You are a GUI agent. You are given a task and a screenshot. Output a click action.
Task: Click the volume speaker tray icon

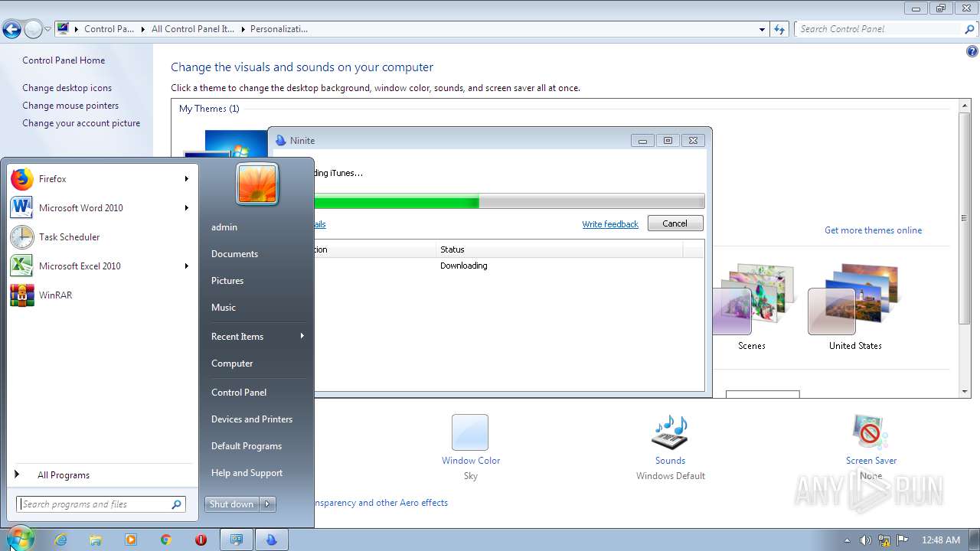(865, 540)
